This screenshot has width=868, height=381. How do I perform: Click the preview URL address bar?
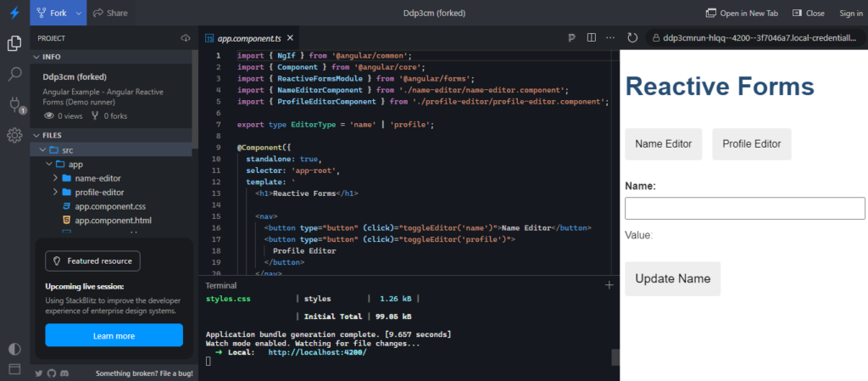pos(755,38)
